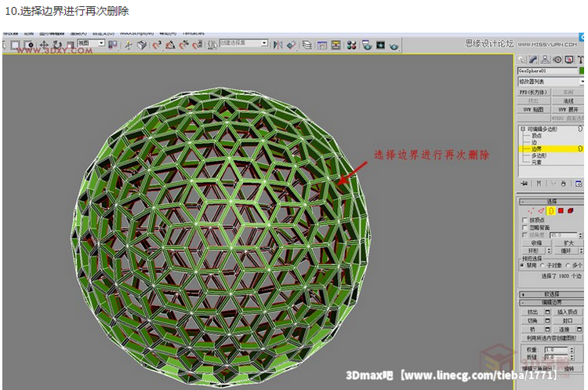Choose the Edge selection level icon
The image size is (588, 390).
[x=541, y=211]
